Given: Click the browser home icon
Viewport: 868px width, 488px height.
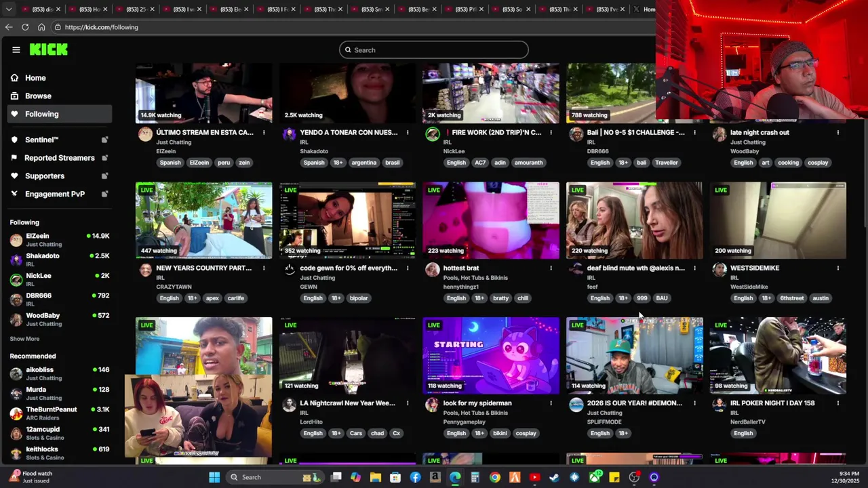Looking at the screenshot, I should coord(41,27).
